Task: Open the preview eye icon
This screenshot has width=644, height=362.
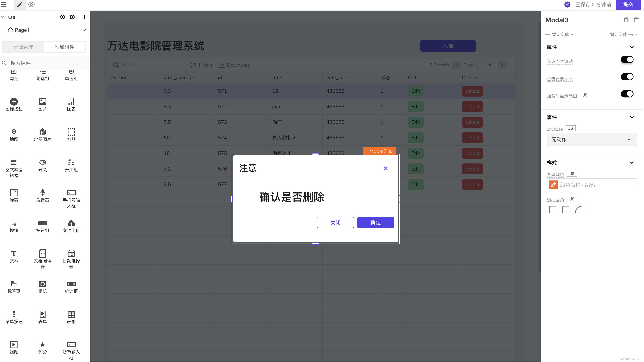Action: click(x=31, y=5)
